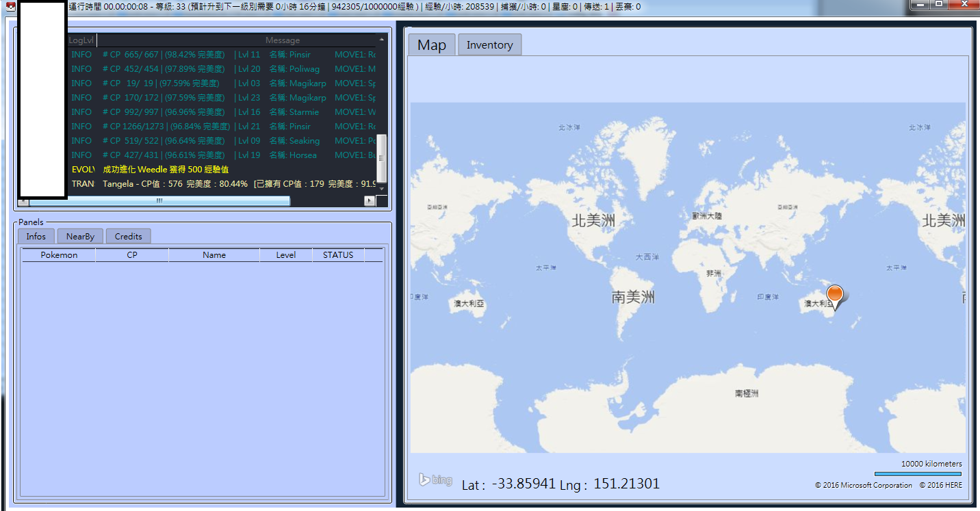Select the Infos panel tab
This screenshot has height=511, width=980.
coord(36,236)
